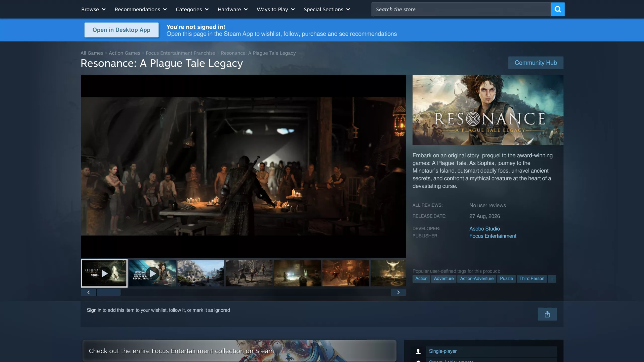Open the Focus Entertainment publisher link
The height and width of the screenshot is (362, 644).
pyautogui.click(x=493, y=236)
